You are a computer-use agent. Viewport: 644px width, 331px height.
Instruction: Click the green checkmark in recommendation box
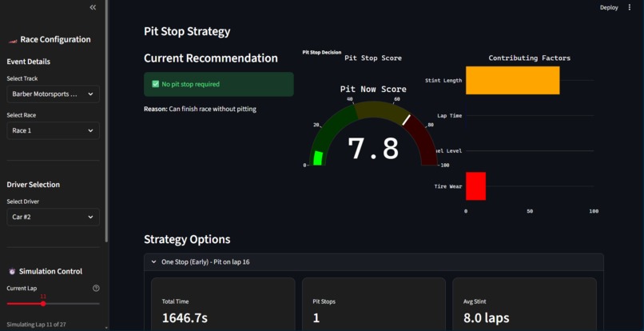155,84
